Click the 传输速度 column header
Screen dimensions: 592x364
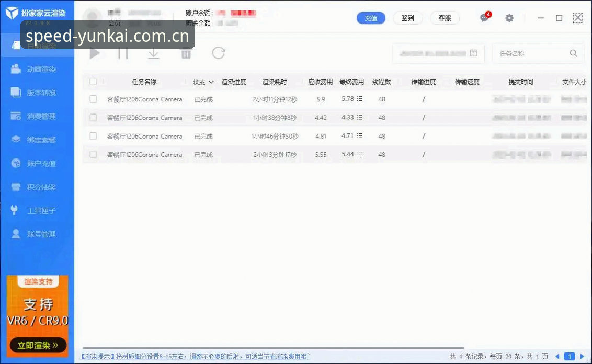point(467,82)
